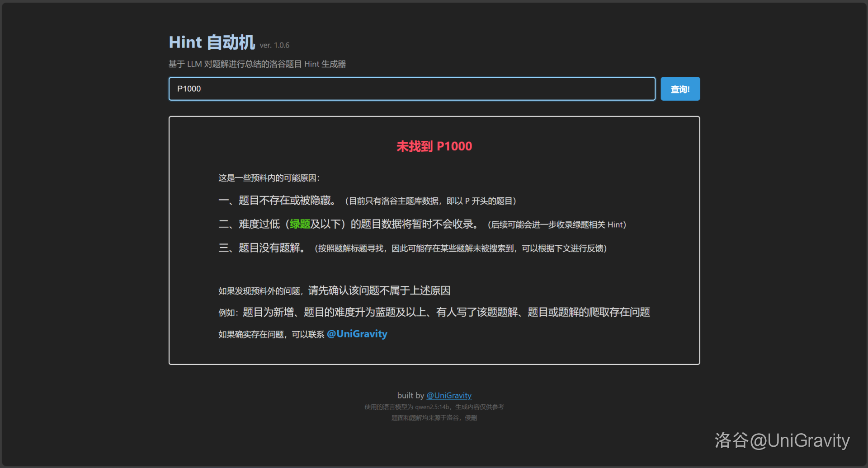The image size is (868, 468).
Task: Click the problem ID input field containing P1000
Action: [411, 89]
